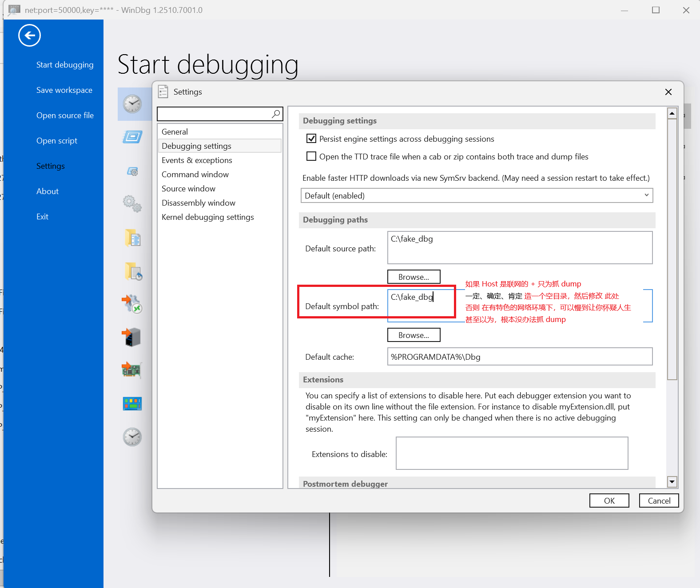Open About in the blue sidebar
Screen dimensions: 700x588
(x=48, y=191)
